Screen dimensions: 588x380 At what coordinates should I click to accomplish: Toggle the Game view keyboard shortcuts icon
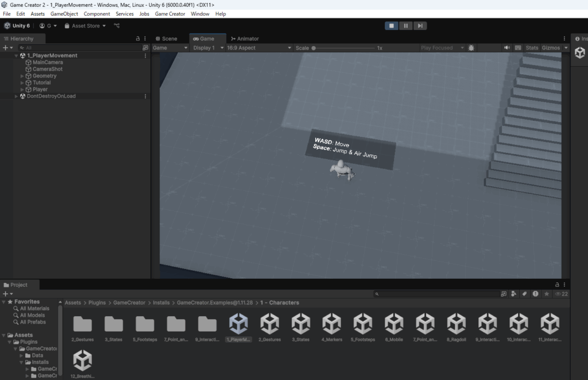[518, 48]
